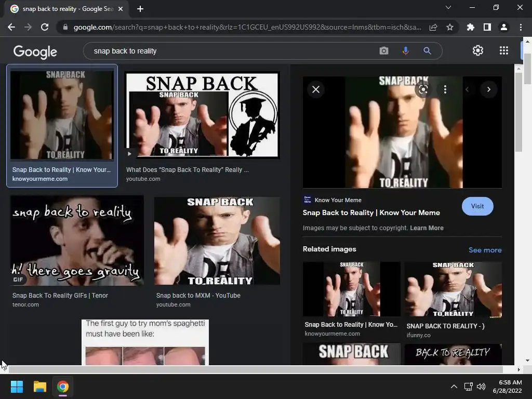Open large preview meme image
The image size is (532, 399).
pyautogui.click(x=402, y=132)
